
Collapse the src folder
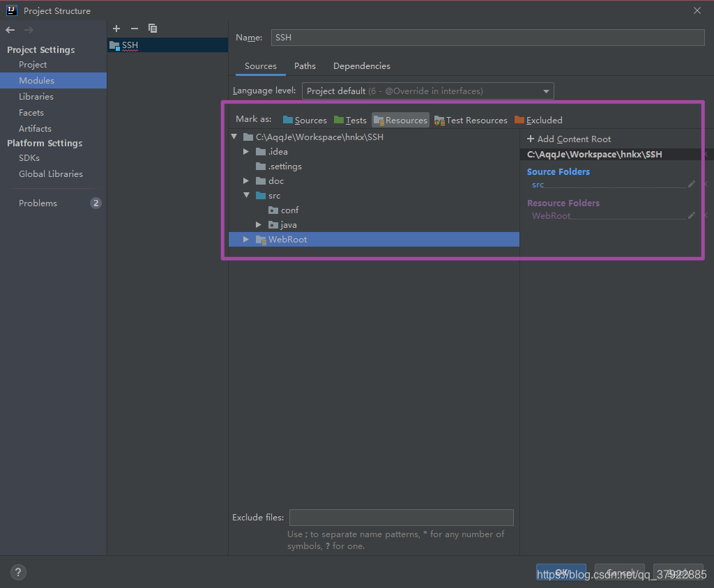tap(246, 195)
